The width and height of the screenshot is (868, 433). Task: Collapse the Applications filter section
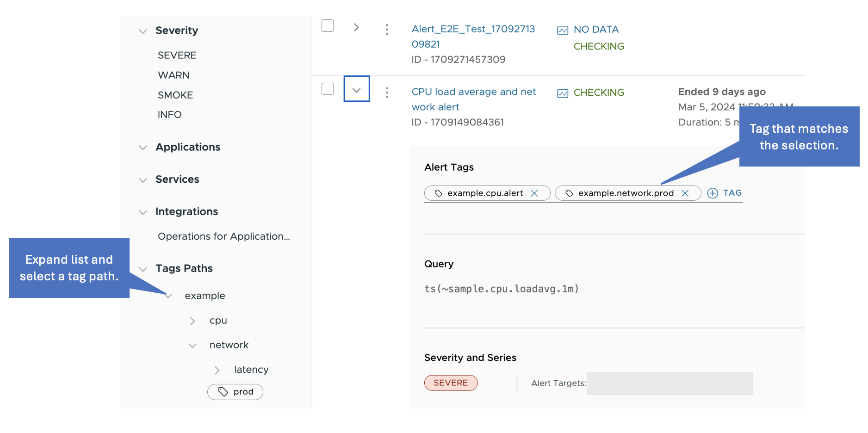[x=143, y=148]
